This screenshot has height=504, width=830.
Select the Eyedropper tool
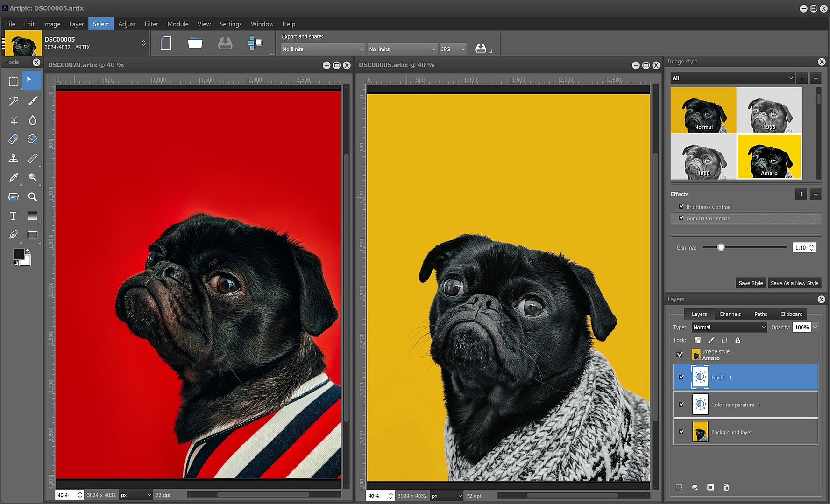(x=13, y=177)
